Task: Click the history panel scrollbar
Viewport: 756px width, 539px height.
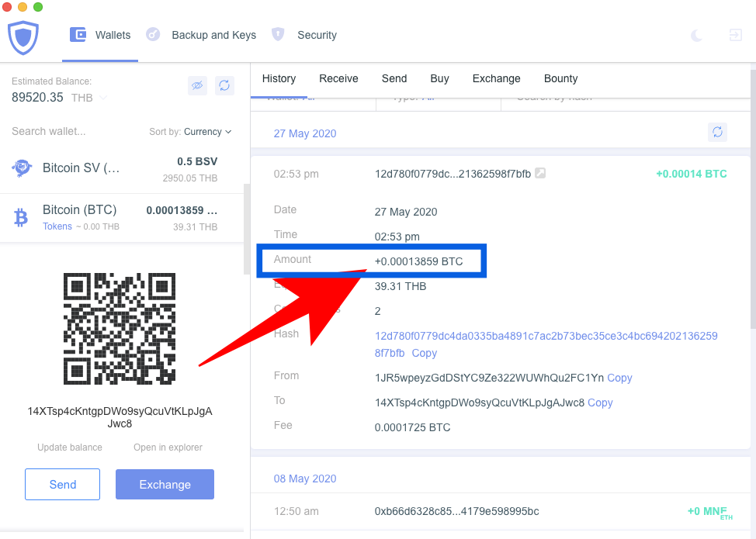Action: click(x=753, y=199)
